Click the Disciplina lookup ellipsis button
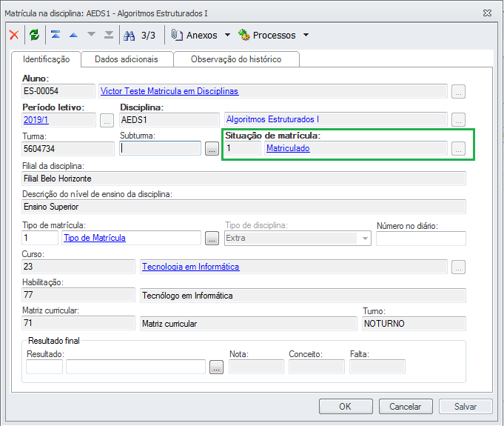The image size is (504, 426). pos(458,120)
